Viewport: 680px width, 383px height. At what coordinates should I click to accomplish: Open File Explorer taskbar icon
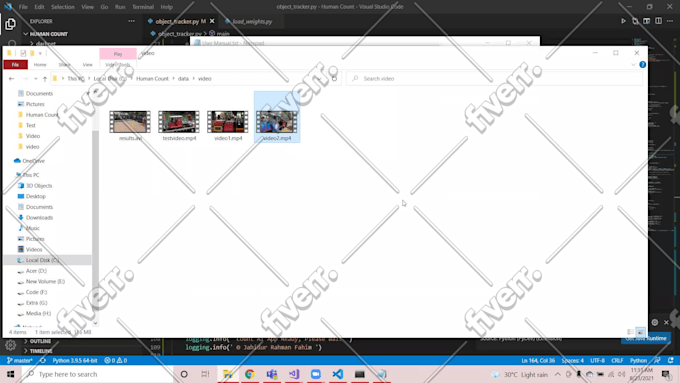click(x=228, y=374)
